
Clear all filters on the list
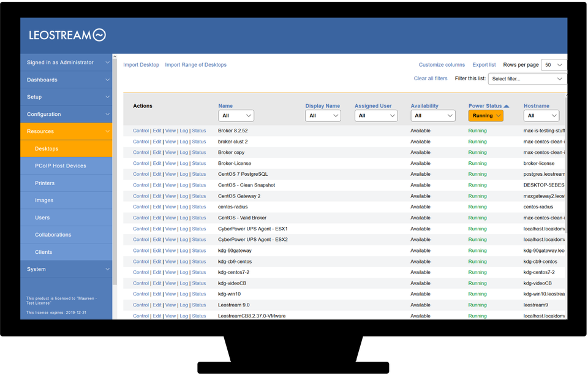pyautogui.click(x=431, y=79)
